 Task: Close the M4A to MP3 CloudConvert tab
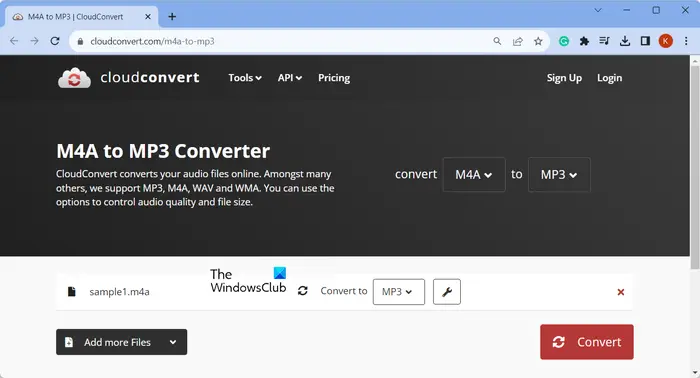(x=148, y=17)
